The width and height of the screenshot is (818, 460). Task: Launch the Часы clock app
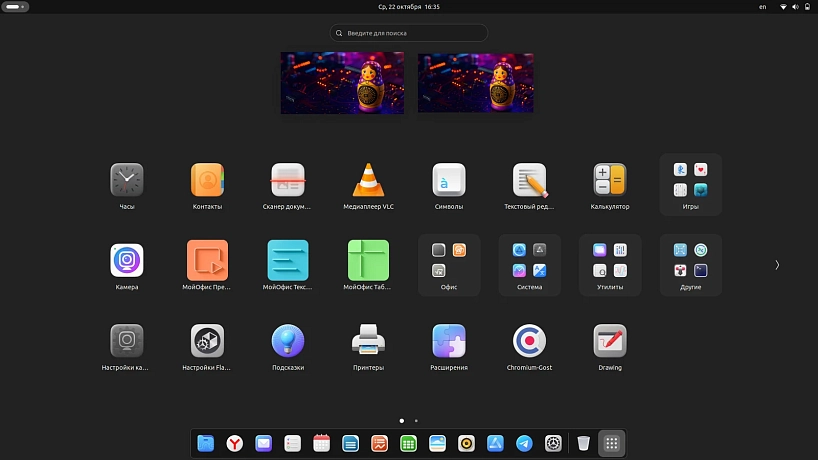tap(127, 181)
